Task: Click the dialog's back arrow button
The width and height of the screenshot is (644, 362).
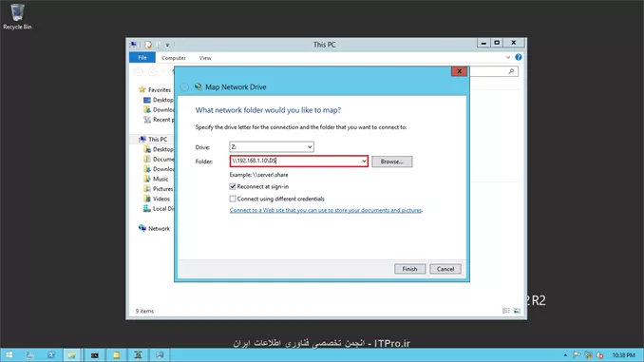Action: point(185,87)
